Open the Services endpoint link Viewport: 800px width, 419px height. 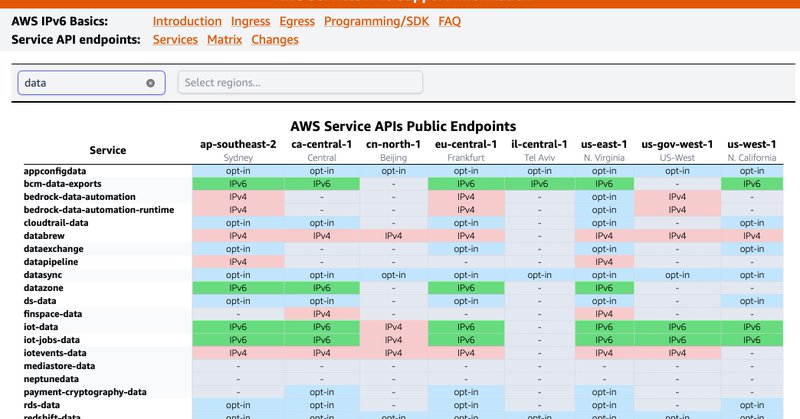[x=175, y=40]
